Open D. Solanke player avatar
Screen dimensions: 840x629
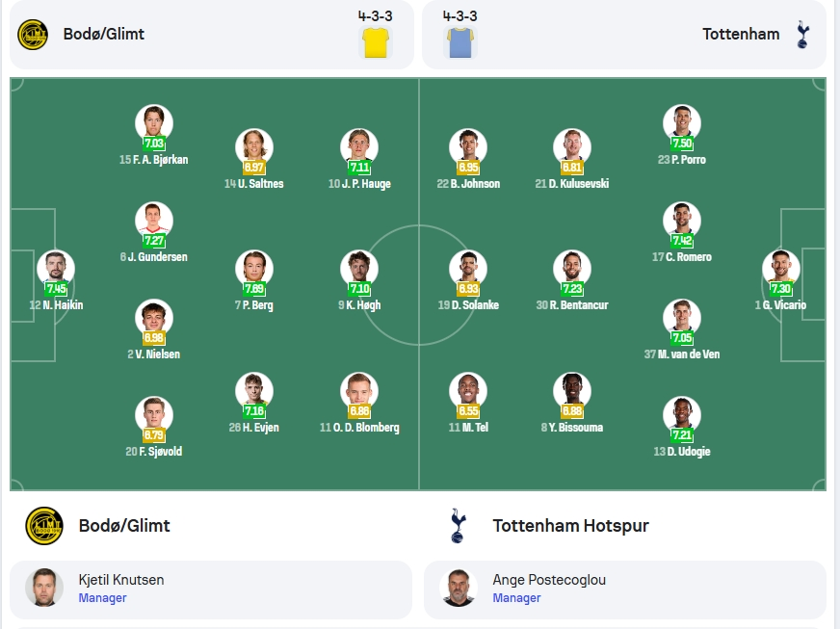coord(468,269)
